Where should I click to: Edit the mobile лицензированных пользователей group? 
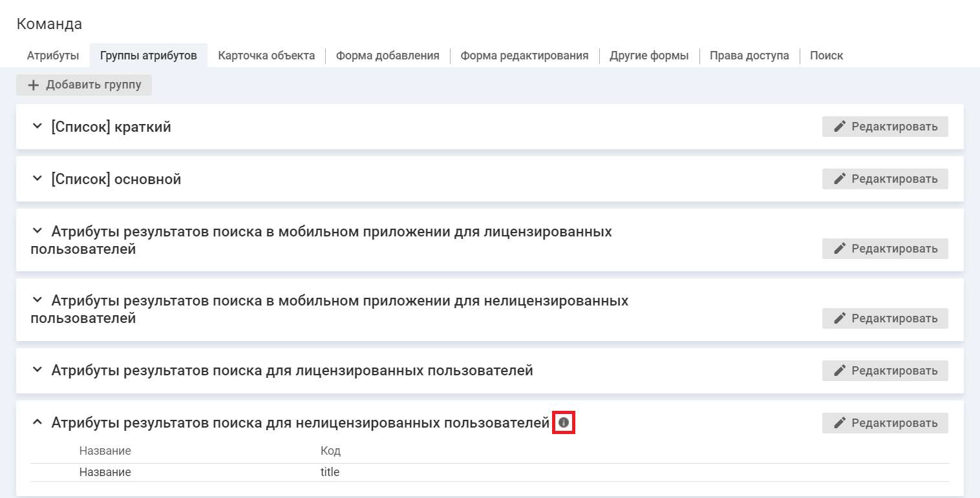(x=884, y=249)
